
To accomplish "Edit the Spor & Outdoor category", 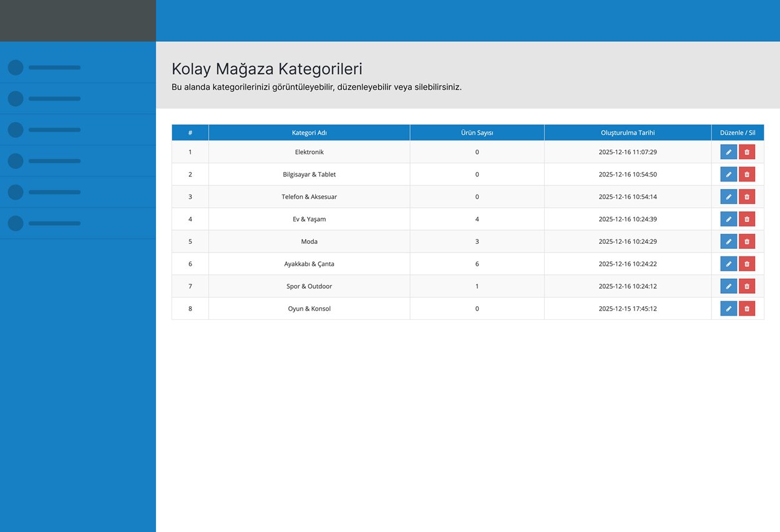I will (728, 287).
